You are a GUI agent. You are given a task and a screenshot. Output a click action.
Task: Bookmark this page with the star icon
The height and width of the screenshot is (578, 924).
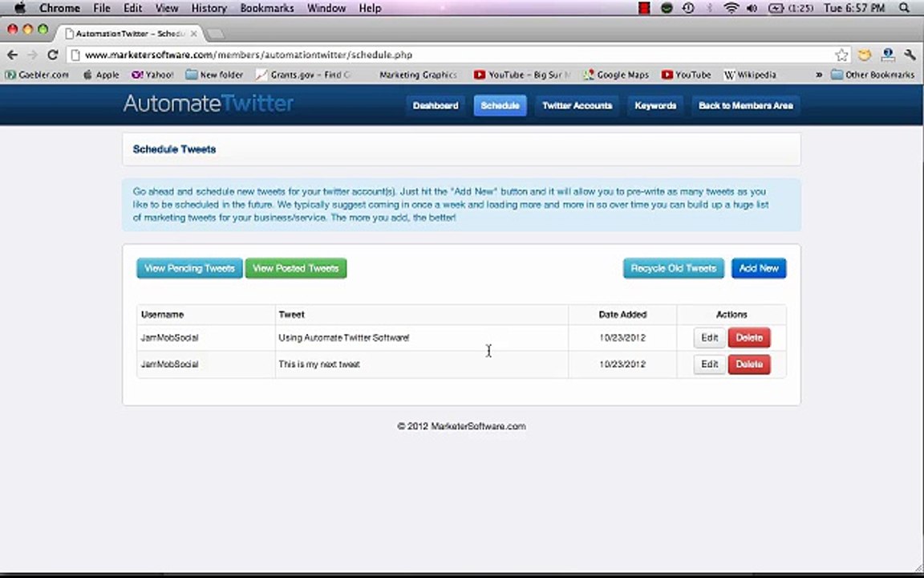click(x=841, y=55)
